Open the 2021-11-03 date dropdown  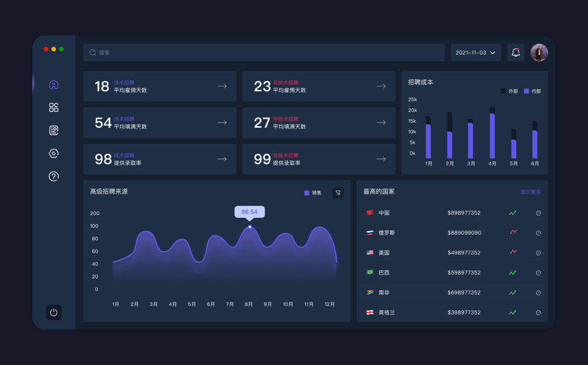pyautogui.click(x=476, y=52)
